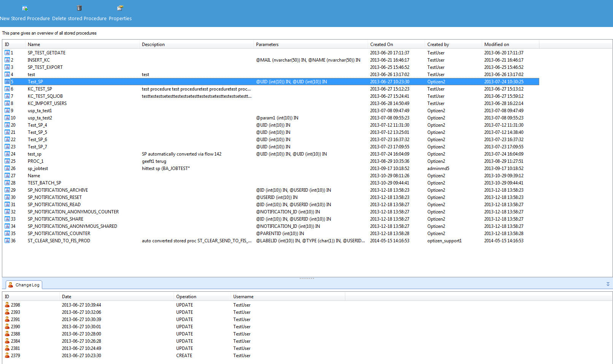Screen dimensions: 613x364
Task: Click the user icon for change 2398
Action: [7, 305]
